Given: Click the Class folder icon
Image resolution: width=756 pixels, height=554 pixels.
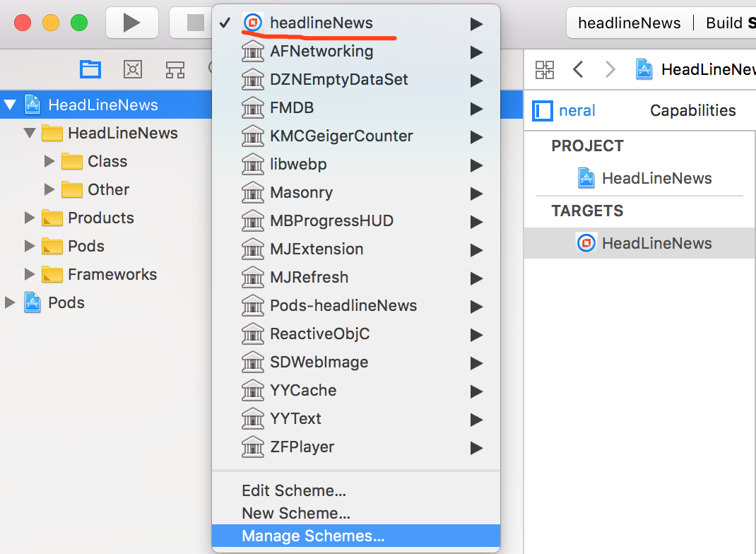Looking at the screenshot, I should click(x=72, y=162).
